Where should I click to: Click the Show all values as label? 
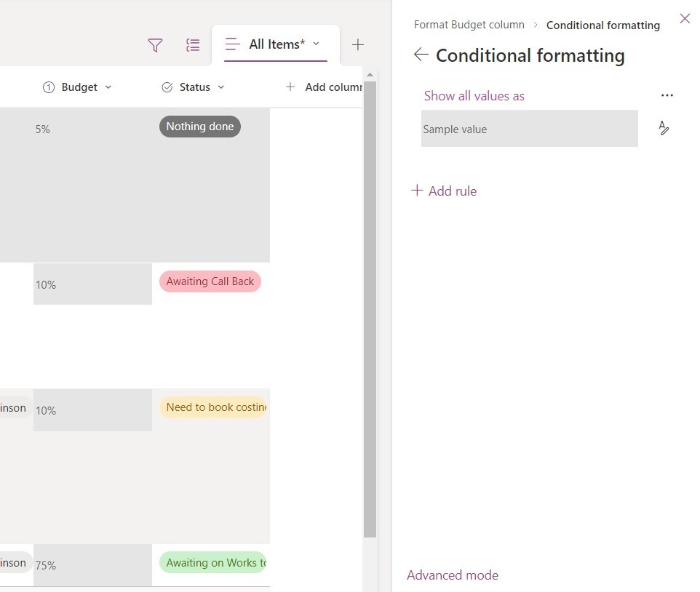click(x=474, y=96)
